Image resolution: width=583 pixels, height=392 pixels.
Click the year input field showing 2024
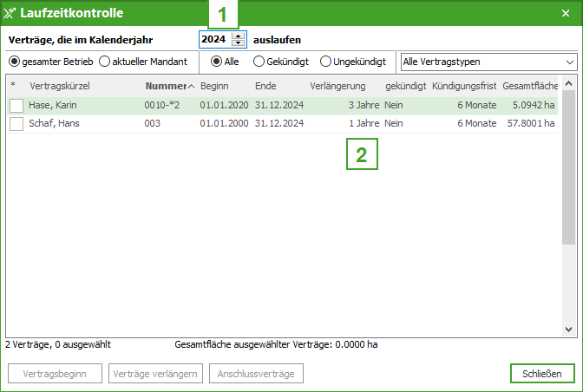pos(214,40)
